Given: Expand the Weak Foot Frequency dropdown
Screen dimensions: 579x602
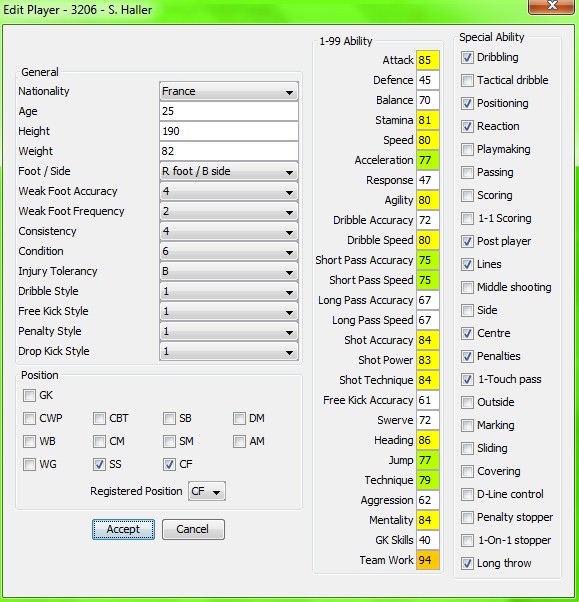Looking at the screenshot, I should [x=229, y=211].
